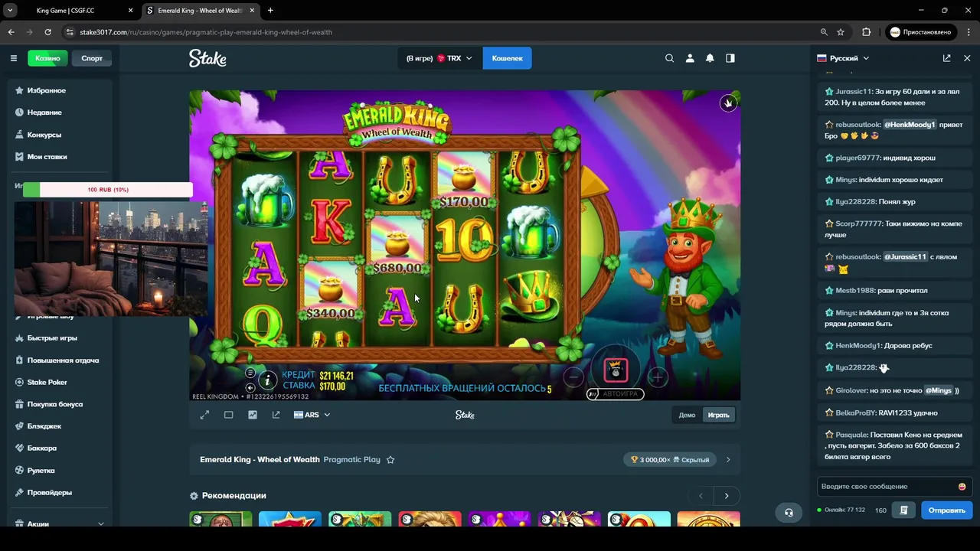
Task: Show next recommendations with the right arrow
Action: coord(727,496)
